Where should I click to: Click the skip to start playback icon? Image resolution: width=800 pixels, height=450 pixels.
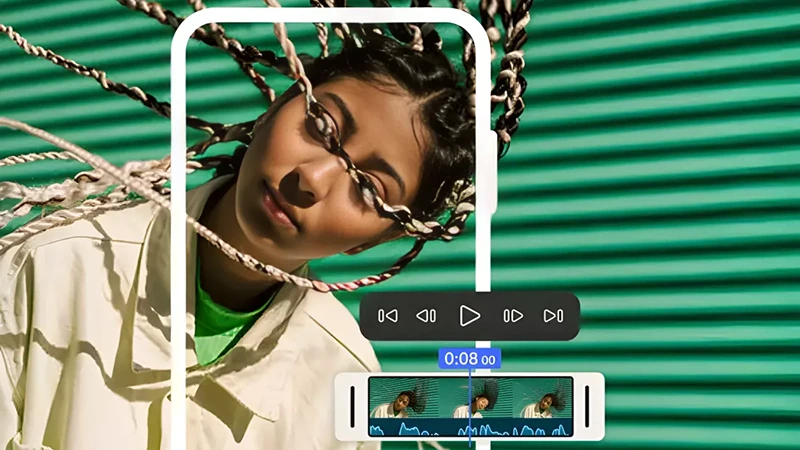[388, 316]
